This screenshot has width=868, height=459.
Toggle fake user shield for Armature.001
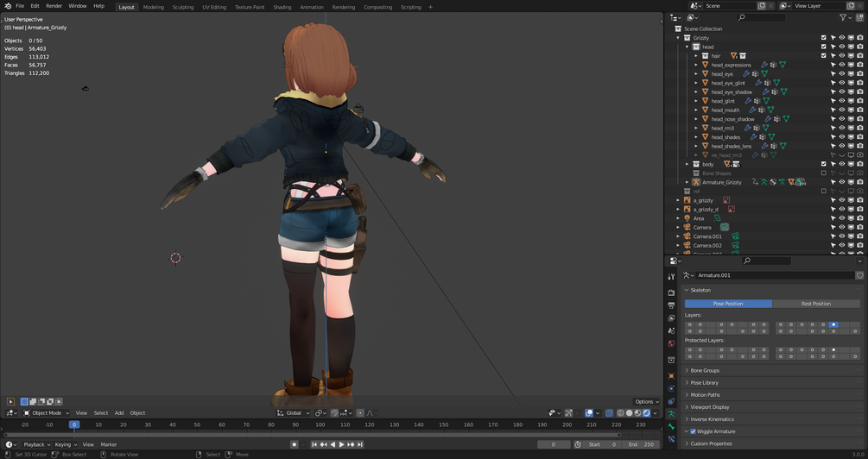click(859, 275)
